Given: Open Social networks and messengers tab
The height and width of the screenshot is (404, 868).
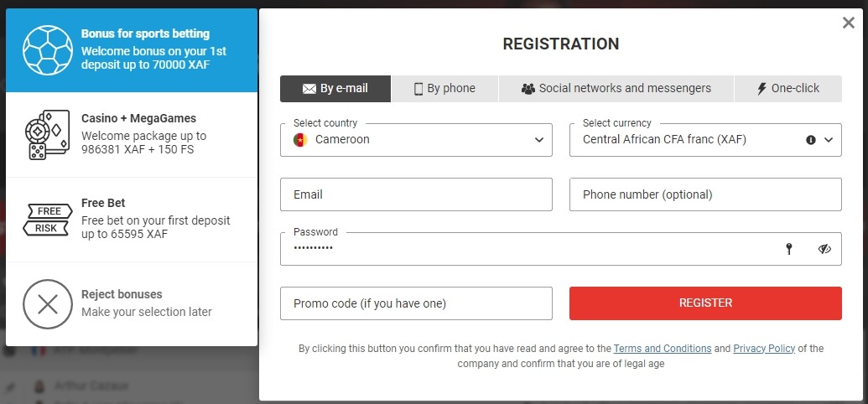Looking at the screenshot, I should pyautogui.click(x=616, y=88).
